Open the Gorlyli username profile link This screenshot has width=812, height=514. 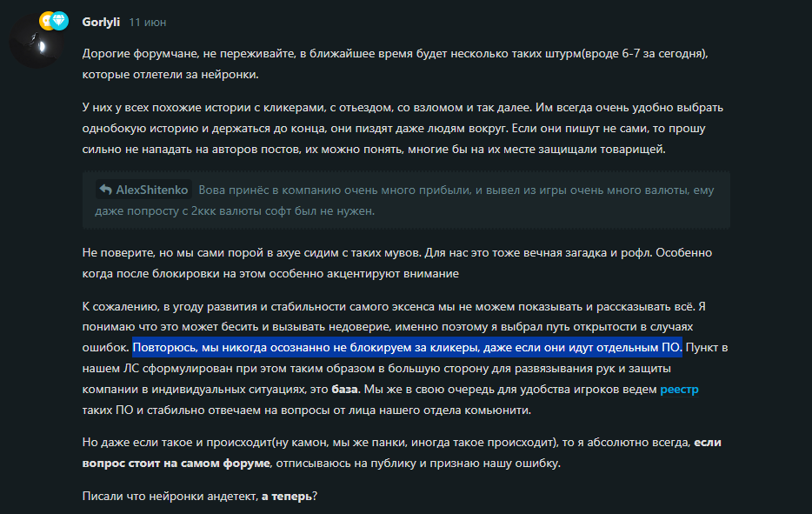101,22
